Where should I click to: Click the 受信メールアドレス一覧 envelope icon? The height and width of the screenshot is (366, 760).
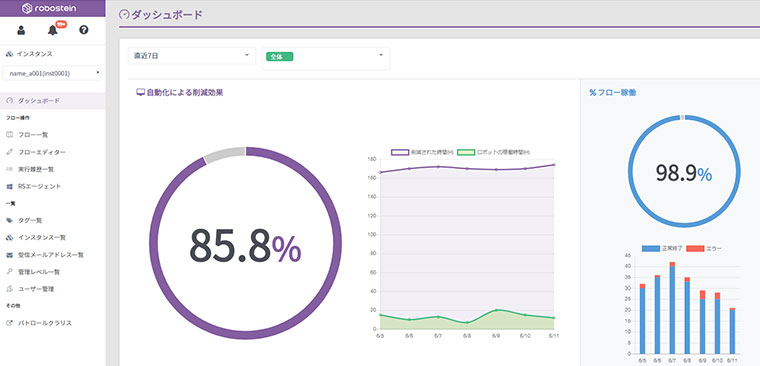9,255
